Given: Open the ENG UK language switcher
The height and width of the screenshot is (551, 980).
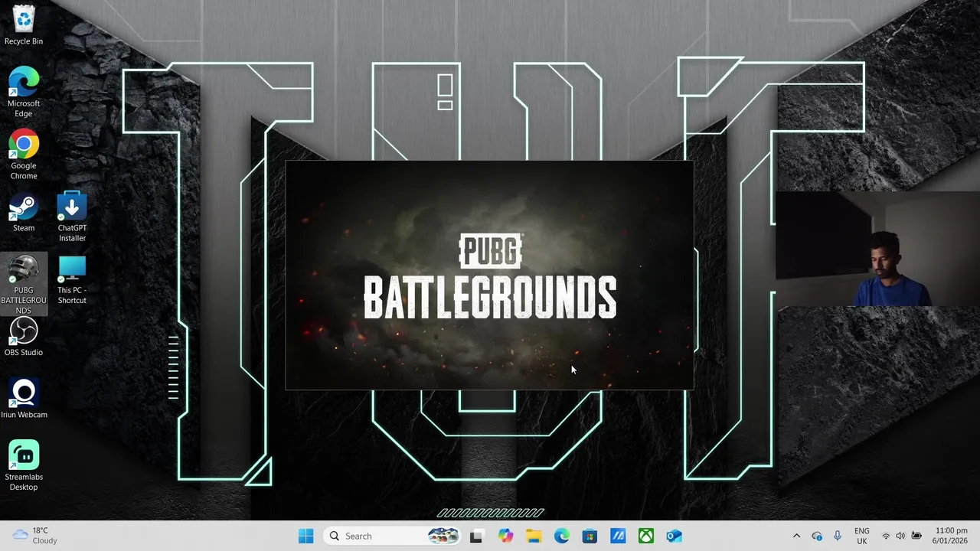Looking at the screenshot, I should (862, 536).
